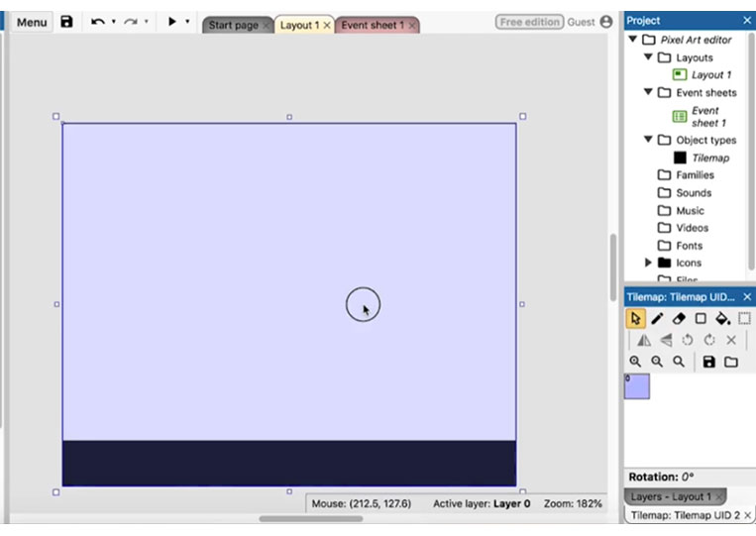
Task: Click the layout view vertical scrollbar
Action: coord(612,268)
